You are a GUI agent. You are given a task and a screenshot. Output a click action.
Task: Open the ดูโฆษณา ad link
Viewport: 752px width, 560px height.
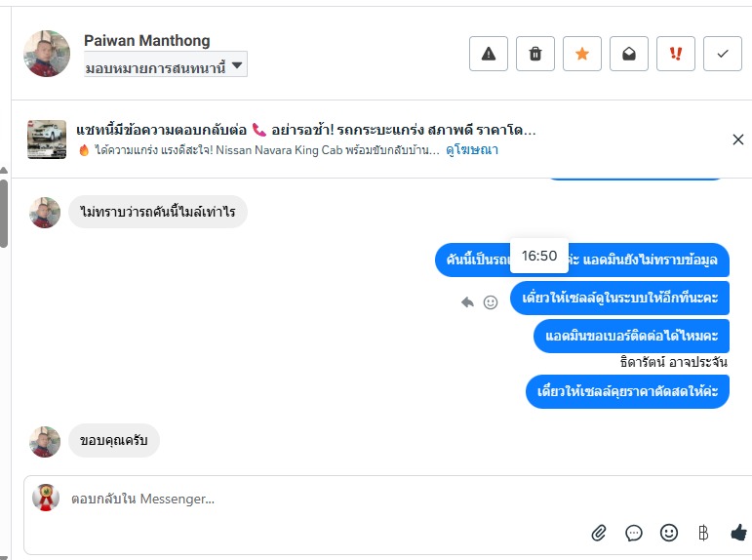[x=472, y=150]
